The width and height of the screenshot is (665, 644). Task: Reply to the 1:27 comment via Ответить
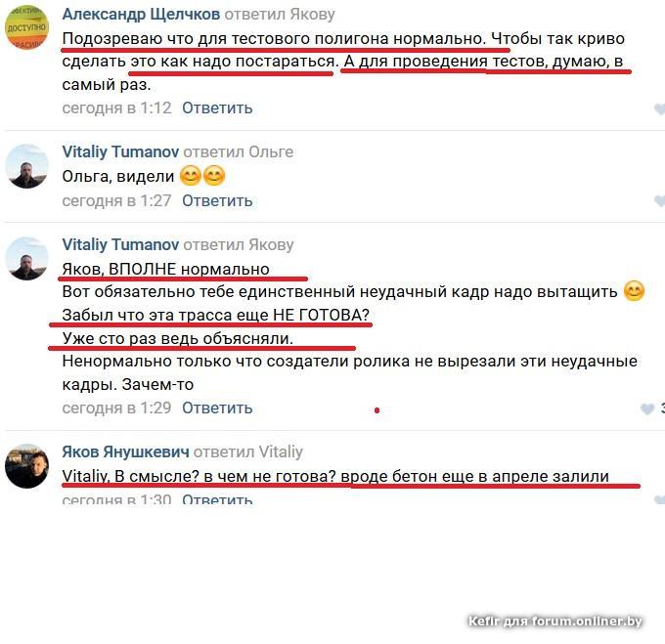(217, 200)
